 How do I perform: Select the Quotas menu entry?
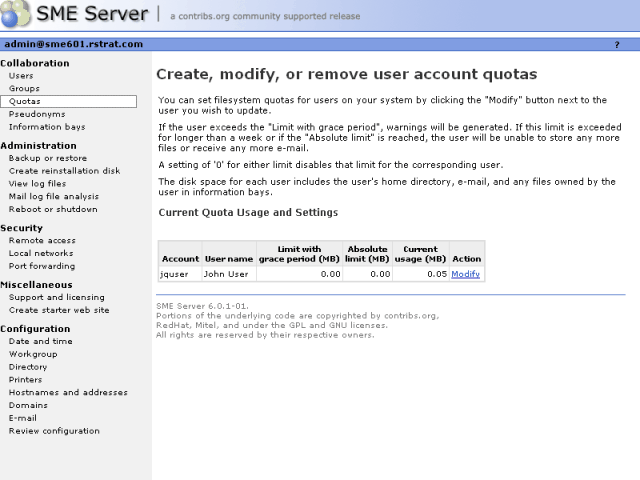[x=69, y=101]
